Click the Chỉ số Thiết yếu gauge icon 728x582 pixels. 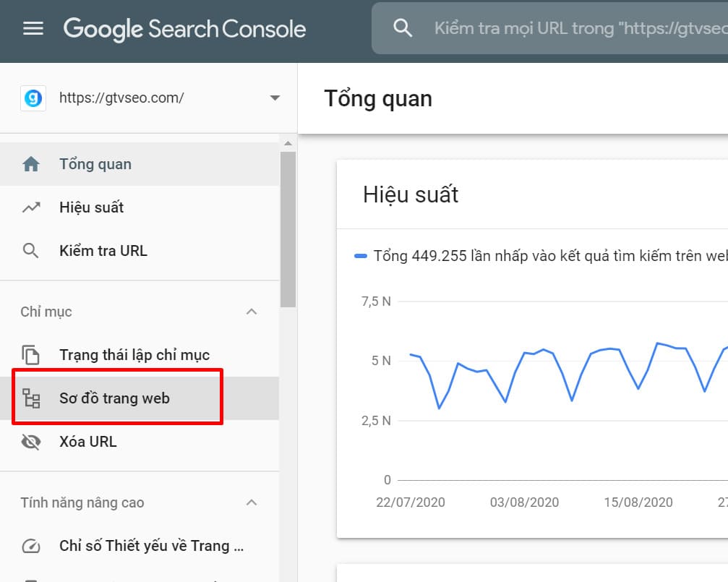click(31, 546)
